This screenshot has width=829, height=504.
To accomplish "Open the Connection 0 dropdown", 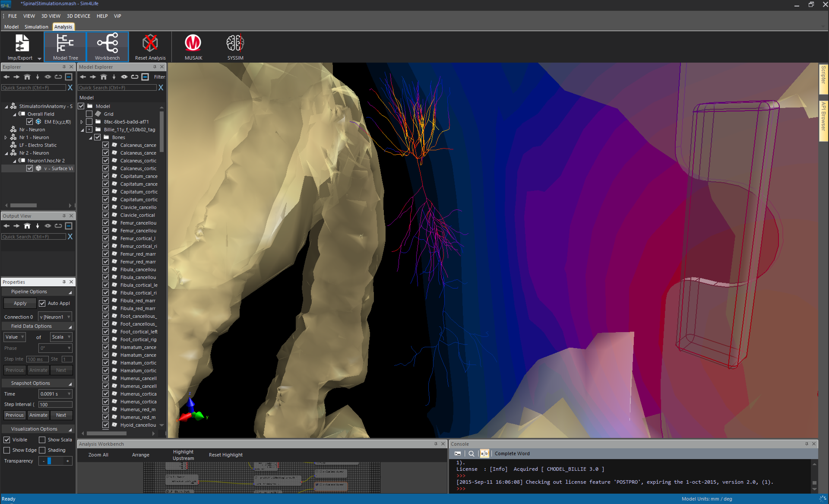I will click(55, 317).
